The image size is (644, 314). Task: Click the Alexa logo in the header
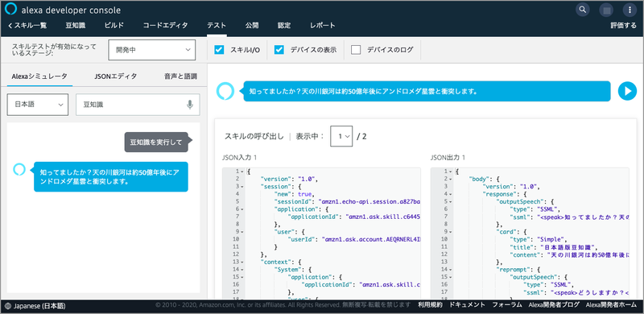[x=10, y=9]
